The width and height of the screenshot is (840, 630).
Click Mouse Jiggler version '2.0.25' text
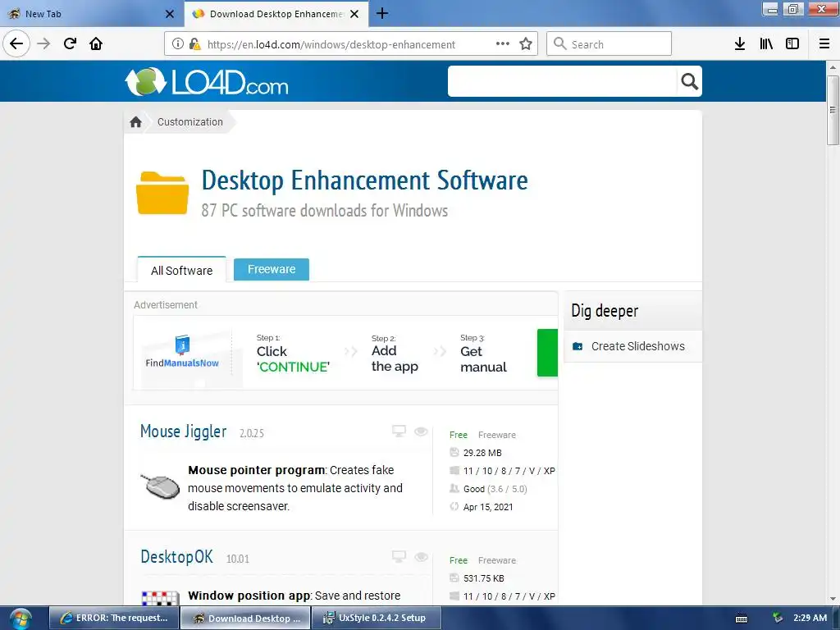click(252, 433)
